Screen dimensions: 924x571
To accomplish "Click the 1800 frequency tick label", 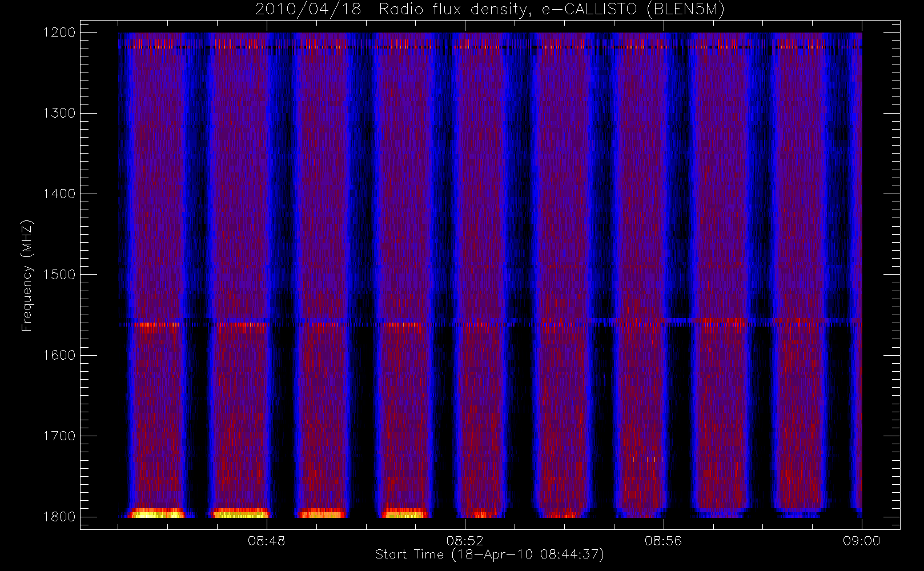I will pos(59,517).
